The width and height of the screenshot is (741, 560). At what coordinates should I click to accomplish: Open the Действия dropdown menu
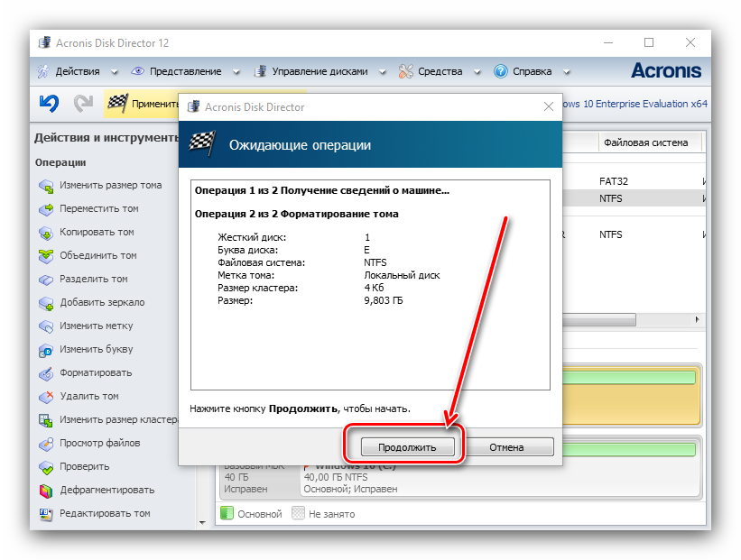pyautogui.click(x=78, y=71)
